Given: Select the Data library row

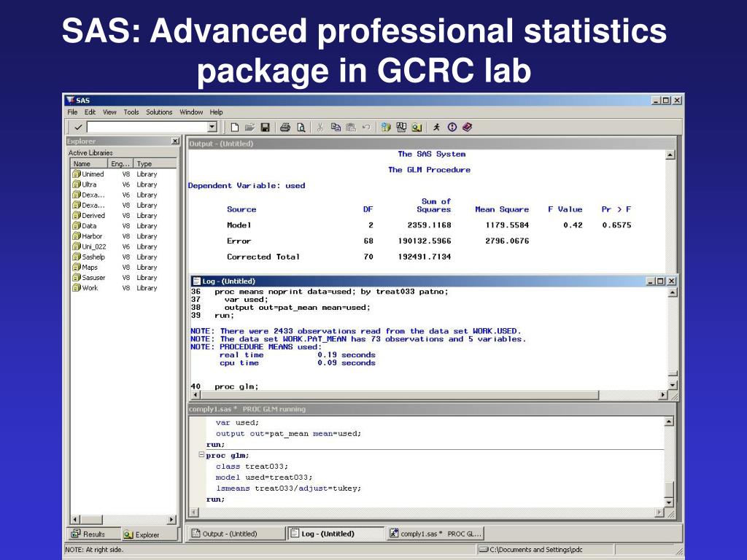Looking at the screenshot, I should (123, 226).
